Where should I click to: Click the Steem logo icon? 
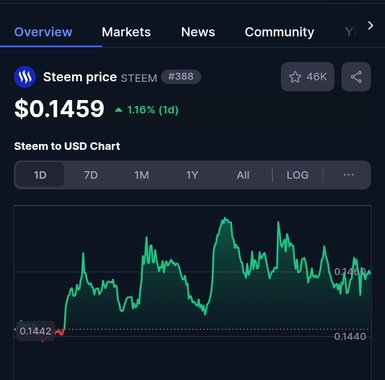[25, 77]
